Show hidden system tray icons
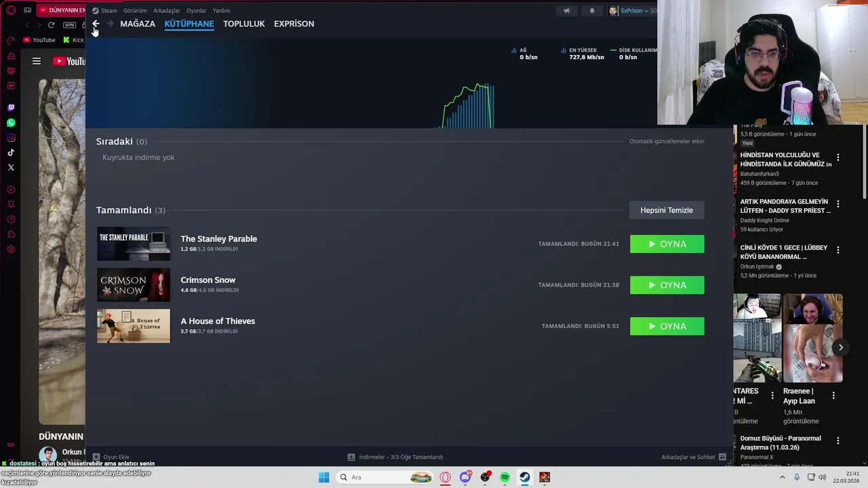The height and width of the screenshot is (488, 868). pos(783,477)
